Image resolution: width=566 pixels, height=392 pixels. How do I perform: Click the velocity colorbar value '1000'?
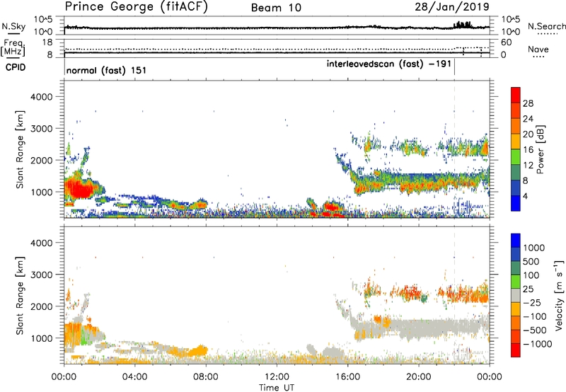[534, 248]
